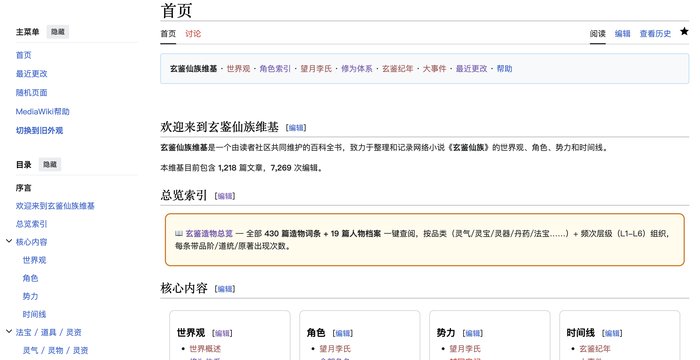Jump to 世界观 in the contents
The width and height of the screenshot is (700, 360).
pyautogui.click(x=34, y=260)
